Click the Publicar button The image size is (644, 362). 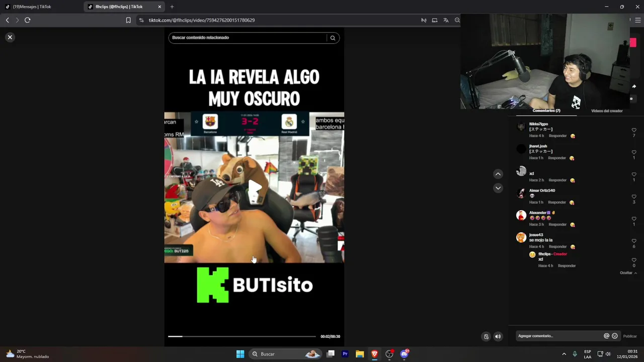click(630, 336)
